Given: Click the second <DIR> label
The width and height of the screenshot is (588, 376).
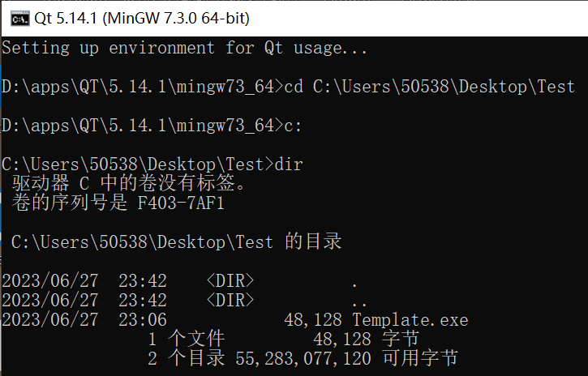Looking at the screenshot, I should pos(230,301).
